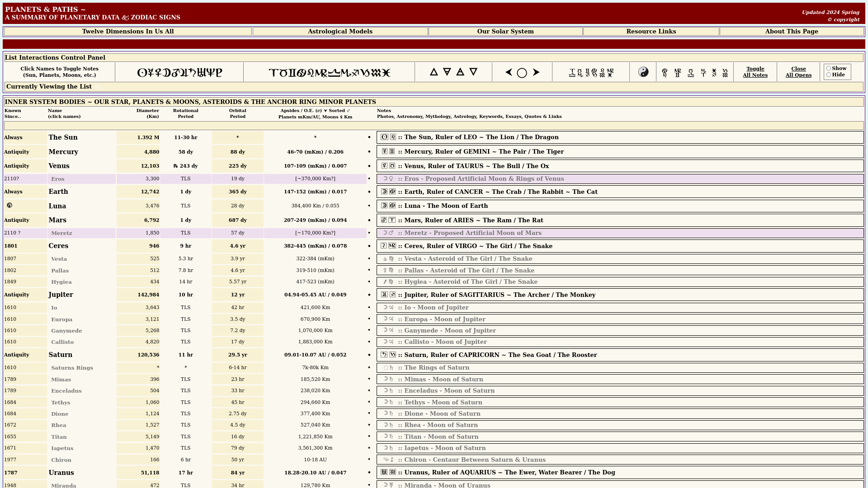Select the Hide radio button
The height and width of the screenshot is (488, 868).
coord(829,75)
